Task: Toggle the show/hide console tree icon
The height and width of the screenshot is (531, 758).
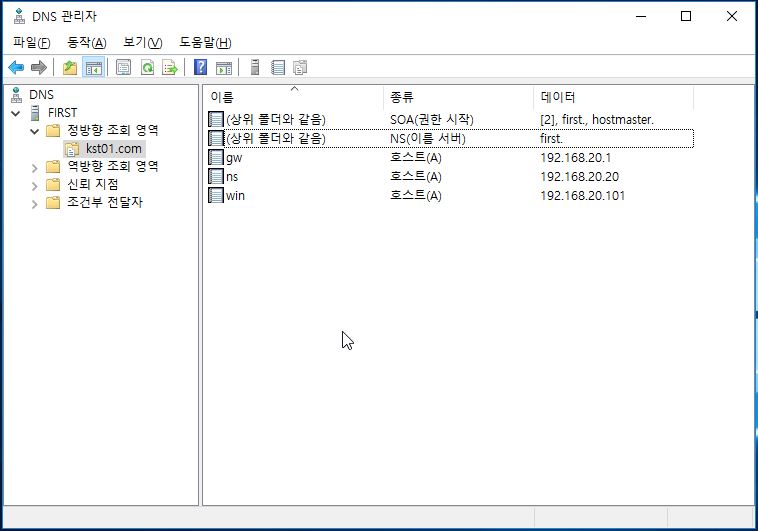Action: pyautogui.click(x=93, y=67)
